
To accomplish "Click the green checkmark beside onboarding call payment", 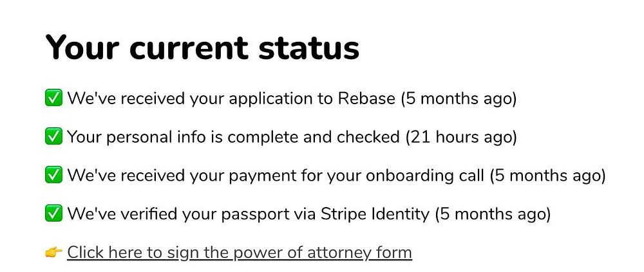I will pyautogui.click(x=53, y=176).
